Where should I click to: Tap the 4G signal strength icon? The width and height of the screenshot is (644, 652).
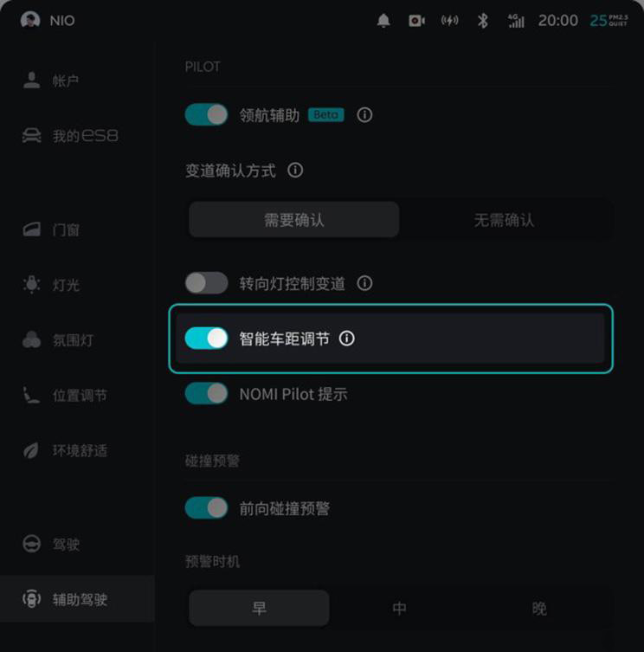(x=516, y=21)
